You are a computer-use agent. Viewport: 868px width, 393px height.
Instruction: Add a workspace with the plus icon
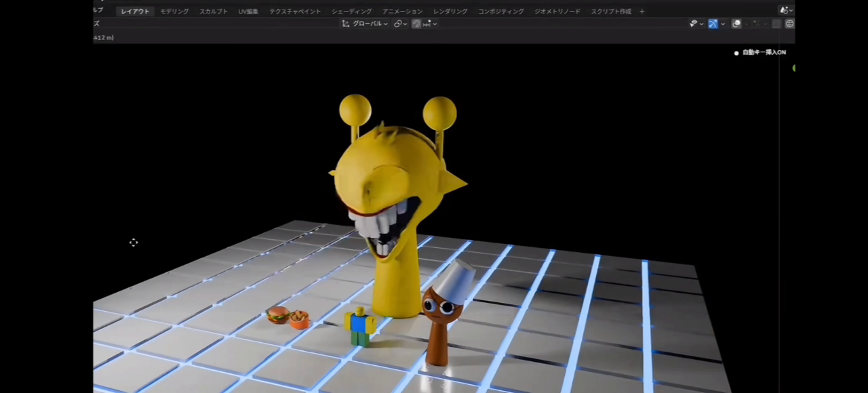642,12
